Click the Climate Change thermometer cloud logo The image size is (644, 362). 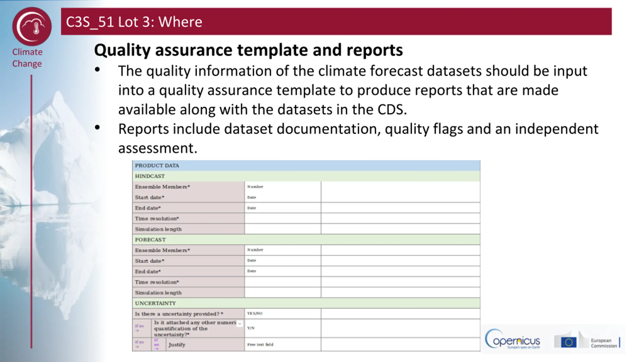click(x=32, y=26)
